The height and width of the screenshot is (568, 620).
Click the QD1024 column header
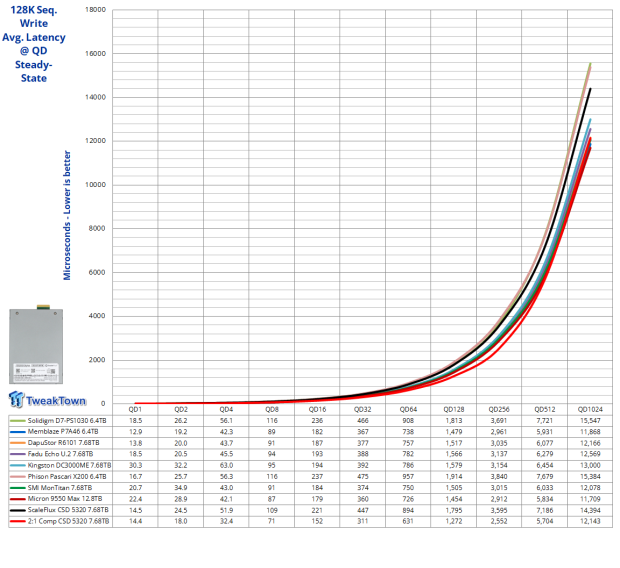click(589, 410)
